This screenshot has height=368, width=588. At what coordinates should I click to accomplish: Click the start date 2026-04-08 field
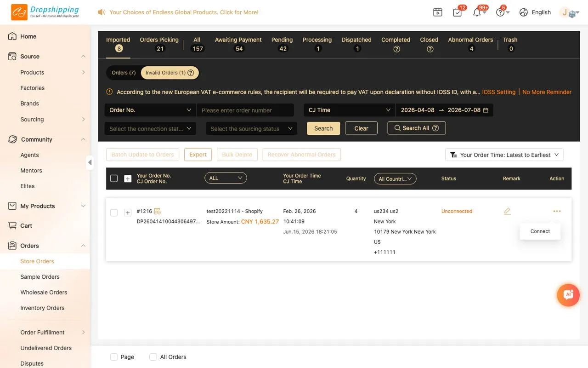418,110
